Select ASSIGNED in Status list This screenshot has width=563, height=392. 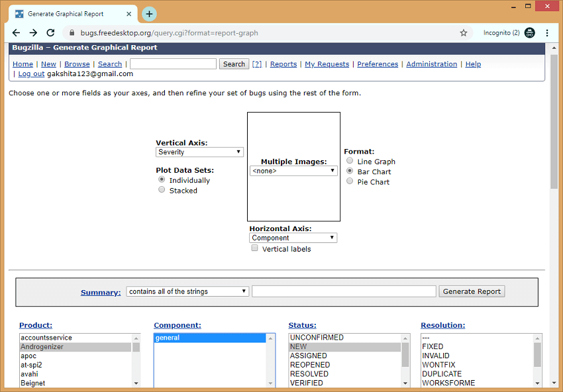(x=344, y=356)
